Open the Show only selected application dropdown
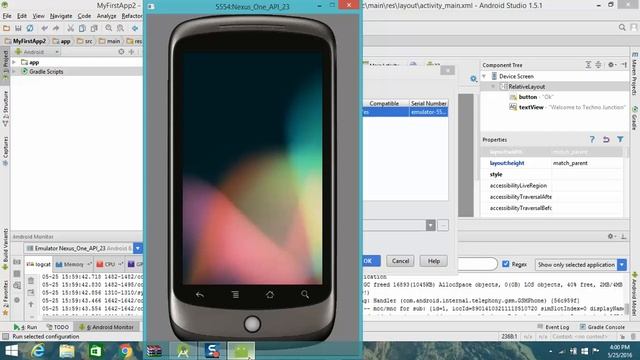The height and width of the screenshot is (360, 640). coord(622,264)
